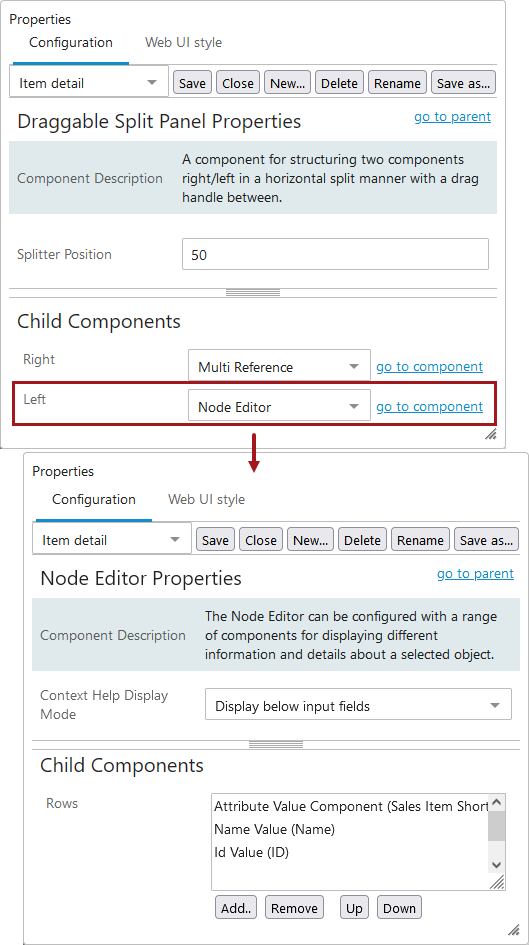
Task: Click the resize grip of the Rows list box
Action: [x=496, y=882]
